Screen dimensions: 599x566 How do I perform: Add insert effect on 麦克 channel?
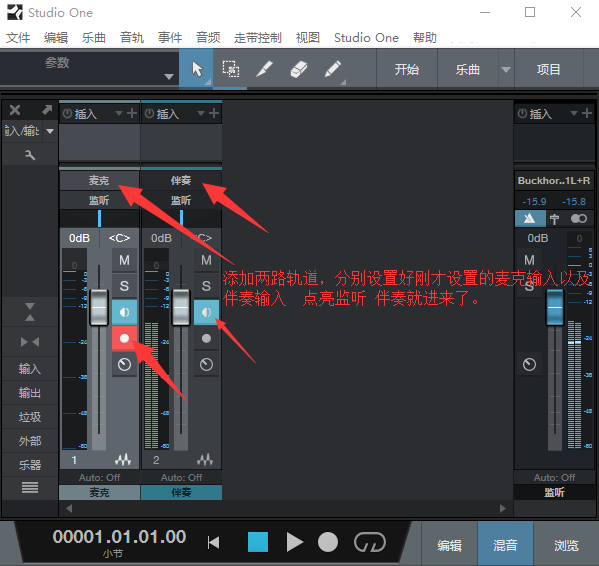pos(132,113)
